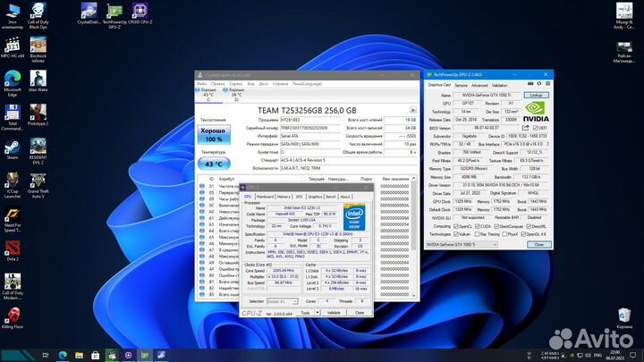Take a screenshot with GPU-Z camera icon
The width and height of the screenshot is (644, 362).
pyautogui.click(x=530, y=84)
